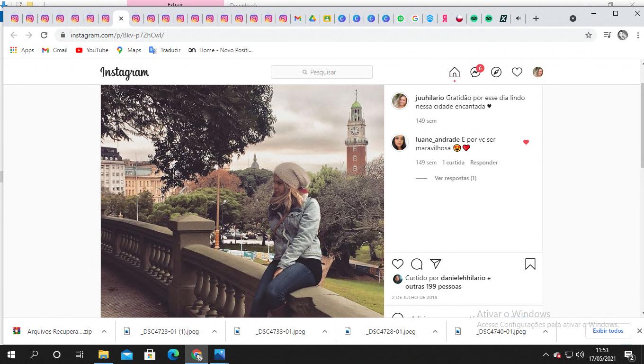Bookmark this page with the star
Screen dimensions: 644x364
click(x=589, y=35)
